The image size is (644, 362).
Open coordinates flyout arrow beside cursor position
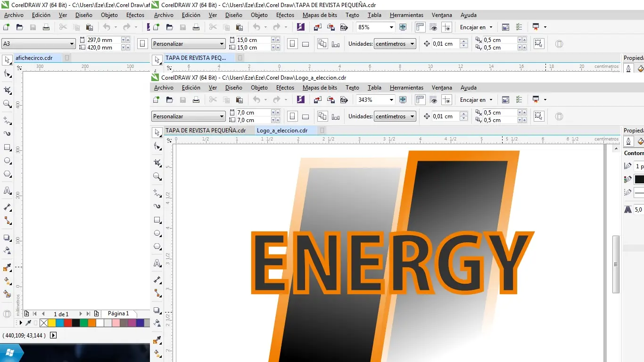(53, 336)
